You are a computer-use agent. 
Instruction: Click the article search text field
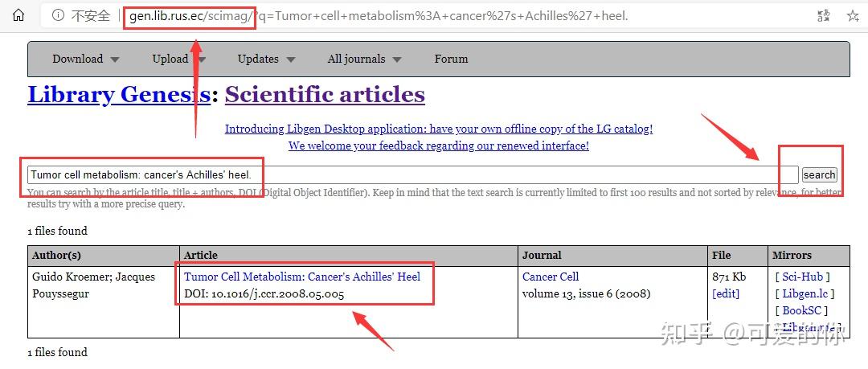tap(413, 175)
